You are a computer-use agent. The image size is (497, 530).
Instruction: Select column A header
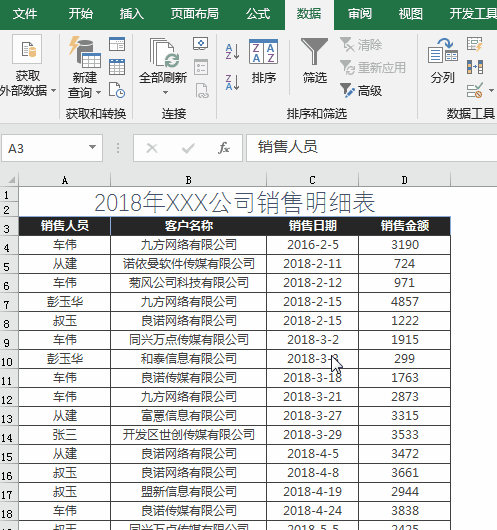point(65,180)
